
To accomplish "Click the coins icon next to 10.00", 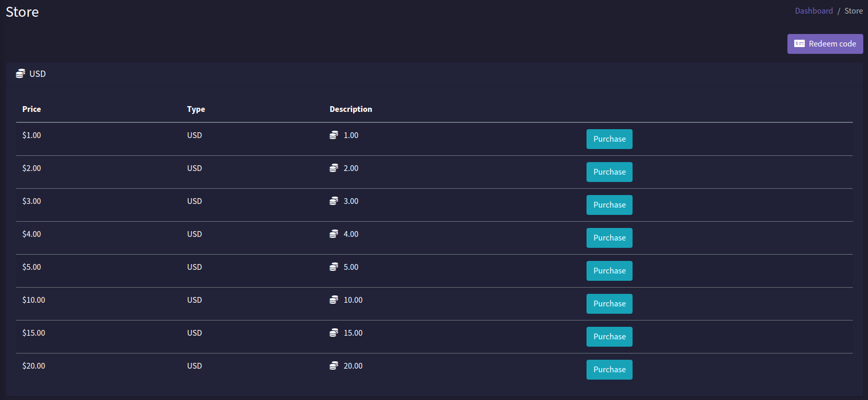I will pos(334,300).
